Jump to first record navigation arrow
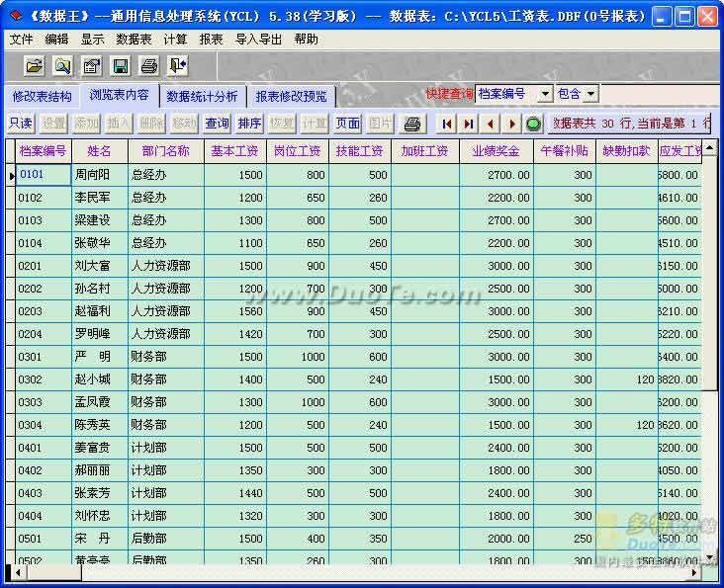The height and width of the screenshot is (588, 724). pyautogui.click(x=447, y=124)
